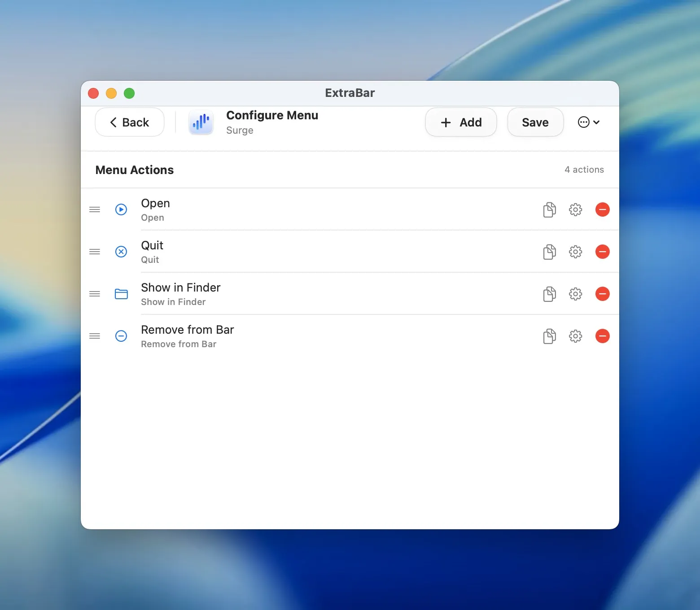Screen dimensions: 700x610
Task: Select the Remove from Bar action title
Action: (187, 330)
